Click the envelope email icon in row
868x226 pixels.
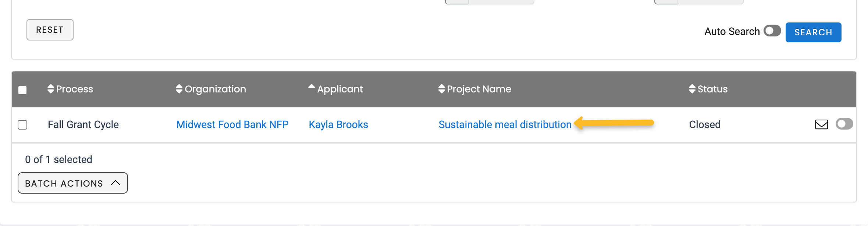point(821,124)
